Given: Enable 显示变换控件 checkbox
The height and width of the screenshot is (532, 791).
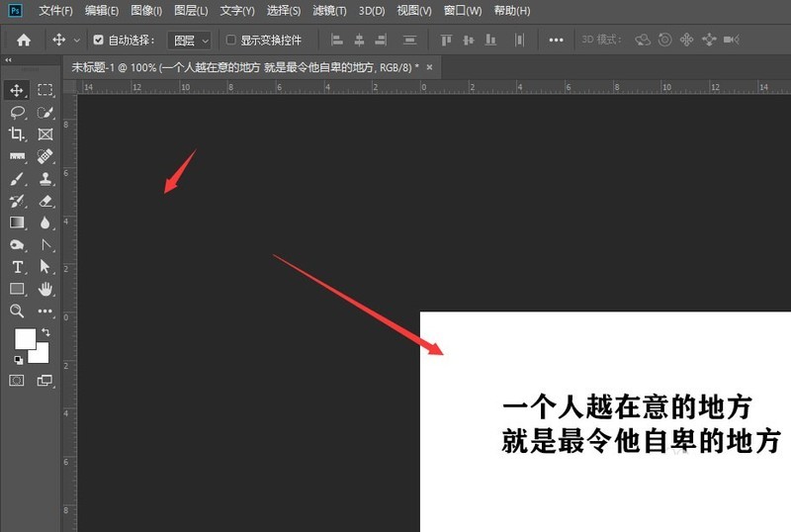Looking at the screenshot, I should [231, 41].
